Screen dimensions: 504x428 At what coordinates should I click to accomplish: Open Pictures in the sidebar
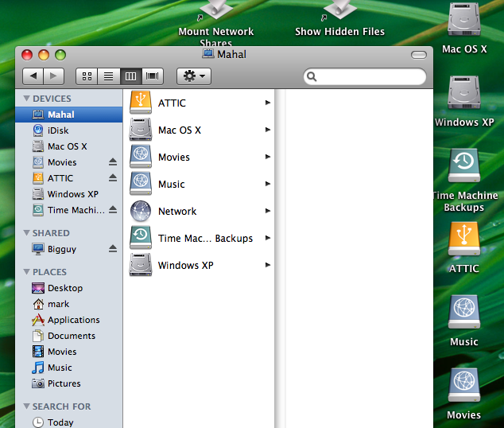(x=69, y=383)
